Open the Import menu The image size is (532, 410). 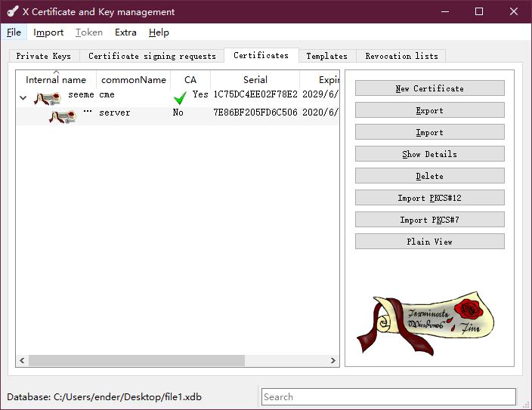pos(48,32)
